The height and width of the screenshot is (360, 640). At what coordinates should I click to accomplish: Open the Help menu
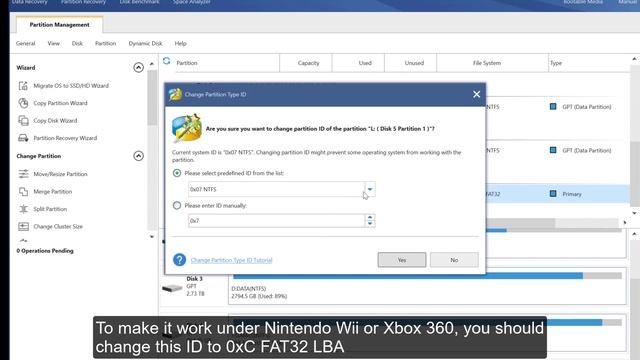(180, 43)
